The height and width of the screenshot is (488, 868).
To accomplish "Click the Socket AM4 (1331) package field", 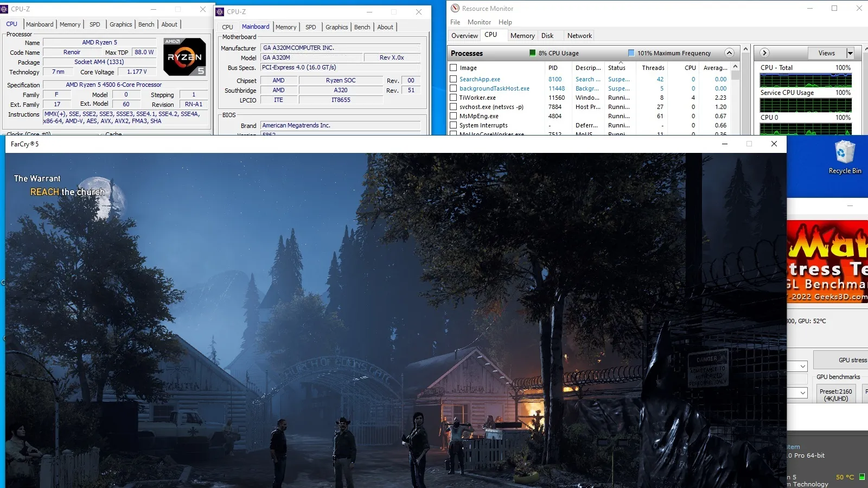I will 99,62.
